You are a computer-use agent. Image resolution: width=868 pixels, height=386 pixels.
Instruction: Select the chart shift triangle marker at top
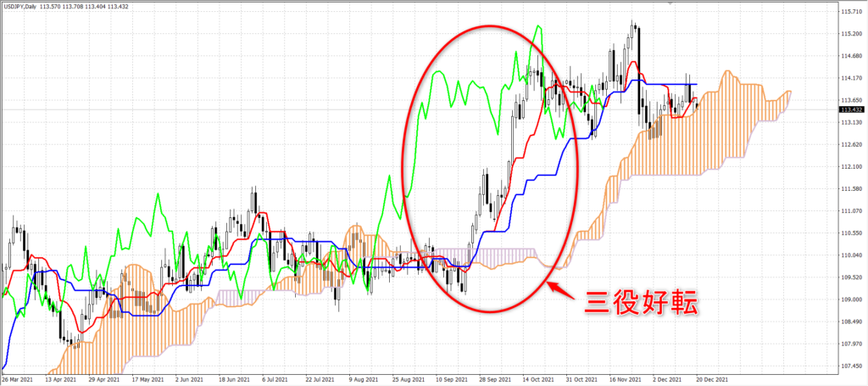pyautogui.click(x=671, y=3)
